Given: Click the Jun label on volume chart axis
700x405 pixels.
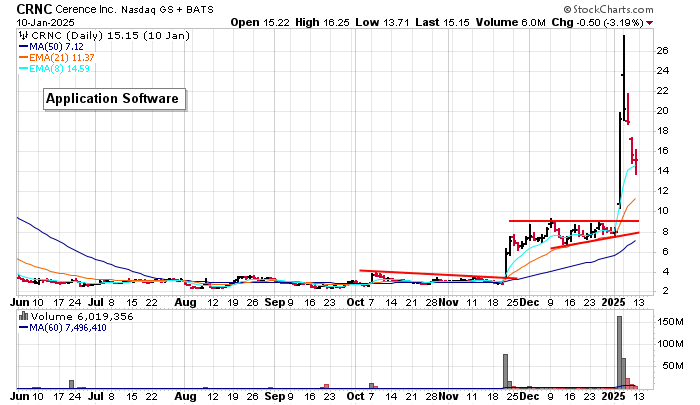Looking at the screenshot, I should coord(19,397).
